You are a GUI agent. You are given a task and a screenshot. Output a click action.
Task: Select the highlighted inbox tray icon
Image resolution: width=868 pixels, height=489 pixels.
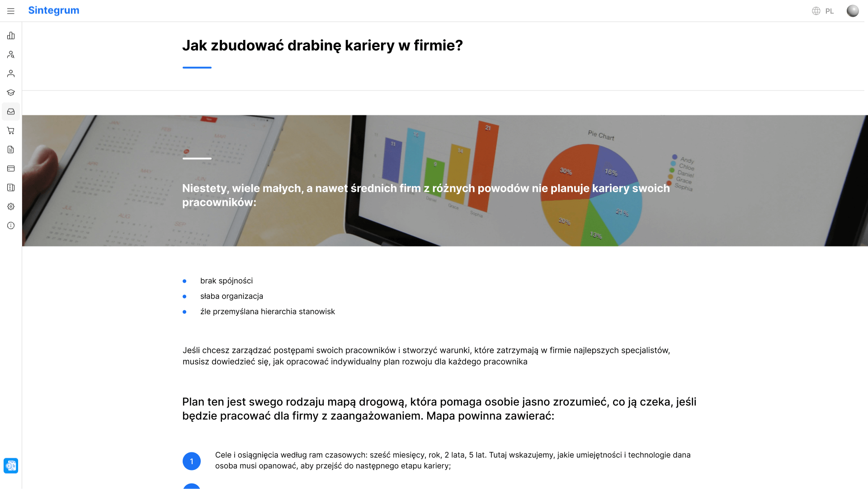[x=11, y=112]
